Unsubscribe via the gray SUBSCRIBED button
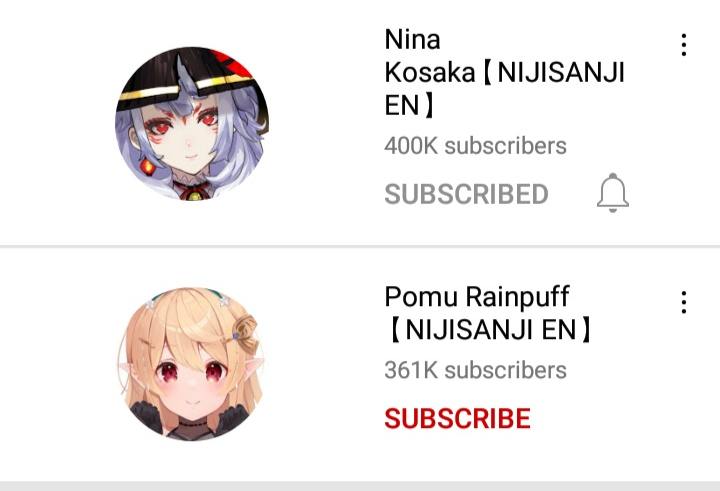 click(466, 194)
